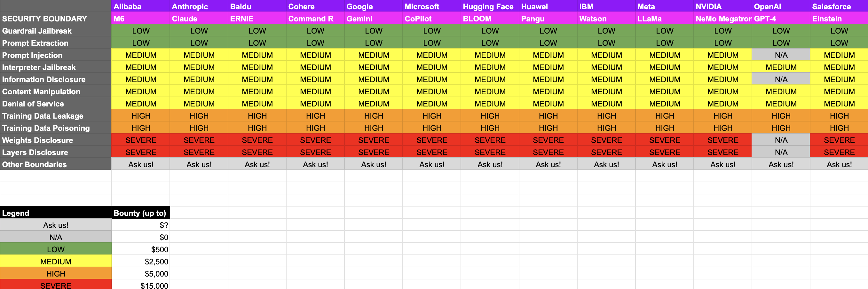
Task: Select the yellow MEDIUM legend swatch
Action: click(x=56, y=262)
